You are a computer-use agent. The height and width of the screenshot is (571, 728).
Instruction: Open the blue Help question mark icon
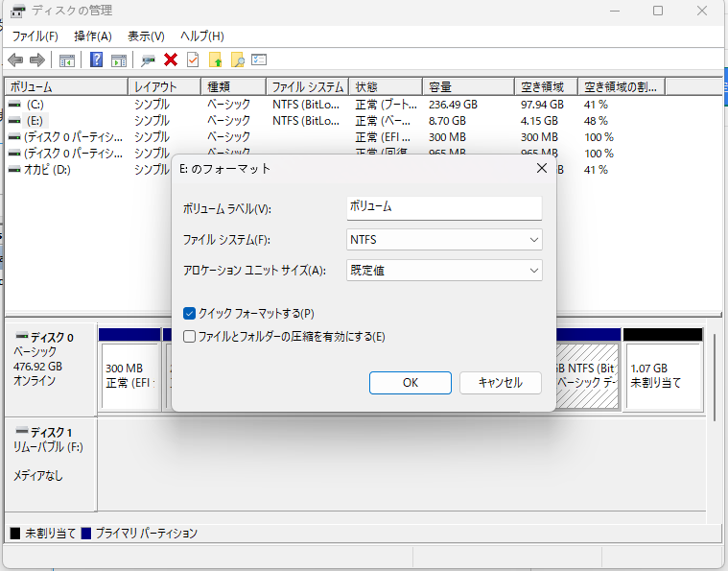click(x=96, y=59)
